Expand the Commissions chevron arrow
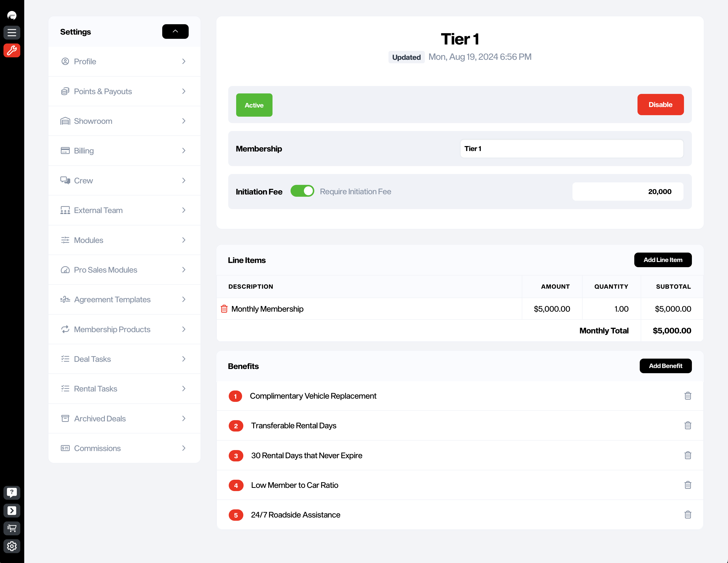This screenshot has width=728, height=563. point(184,448)
